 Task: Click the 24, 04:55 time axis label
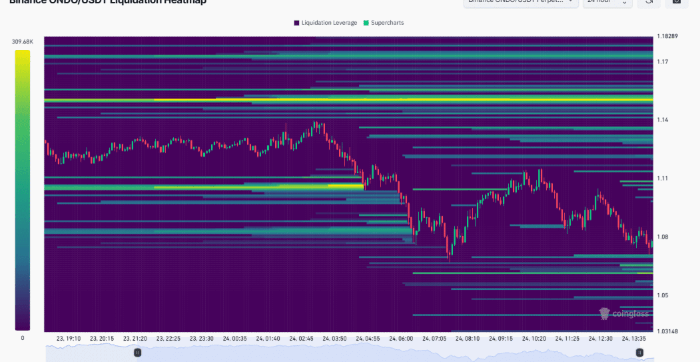[368, 339]
